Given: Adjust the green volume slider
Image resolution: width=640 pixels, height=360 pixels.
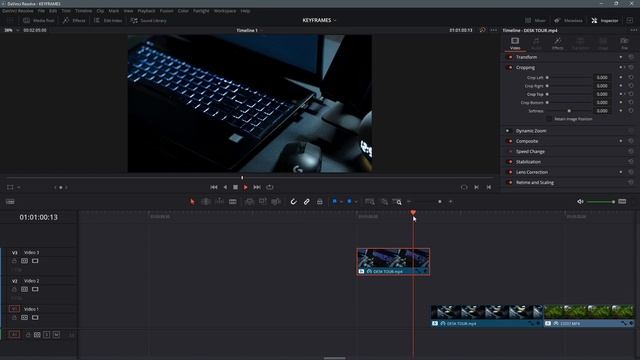Looking at the screenshot, I should point(601,202).
